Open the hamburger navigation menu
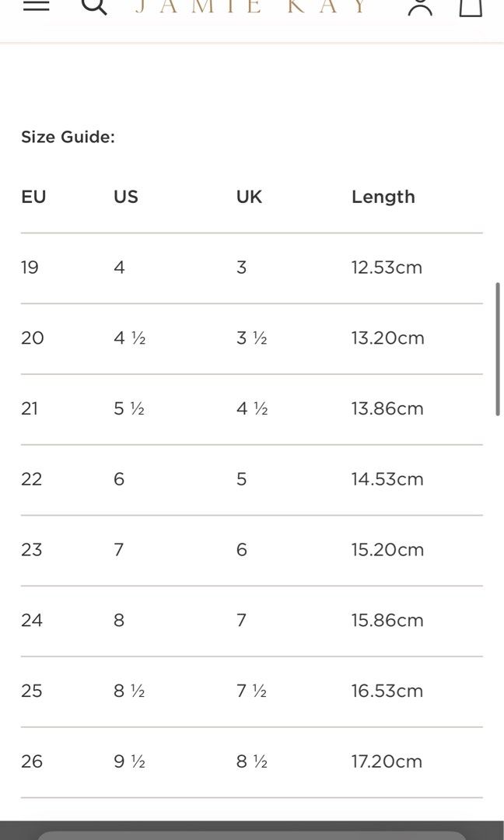 (x=36, y=5)
